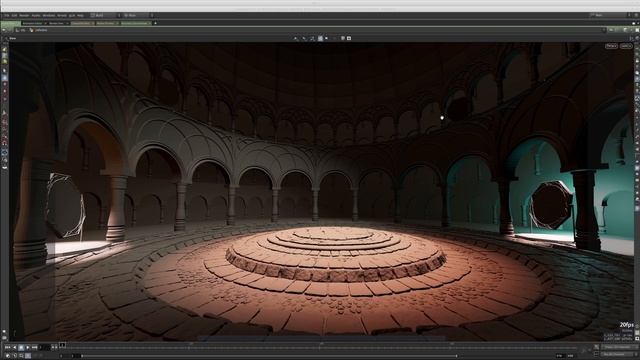Toggle real time playback clock icon
This screenshot has height=360, width=640.
tap(8, 356)
